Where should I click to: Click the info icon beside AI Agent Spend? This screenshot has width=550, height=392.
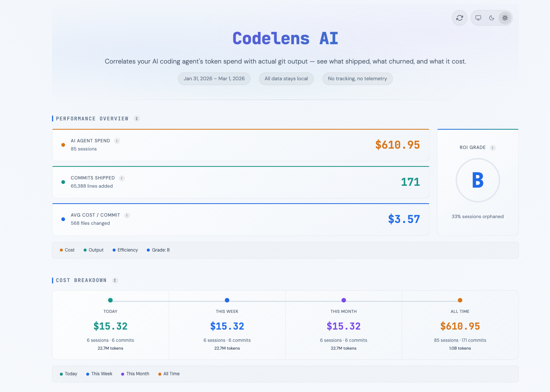(x=117, y=141)
